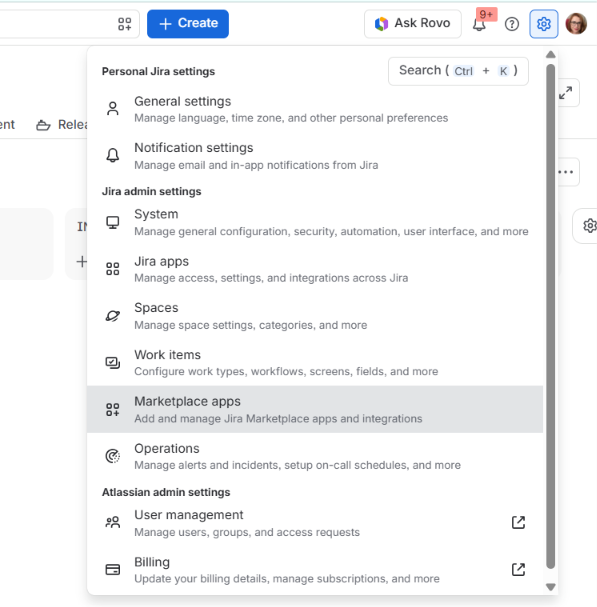Image resolution: width=597 pixels, height=607 pixels.
Task: Choose Operations menu item
Action: 315,456
